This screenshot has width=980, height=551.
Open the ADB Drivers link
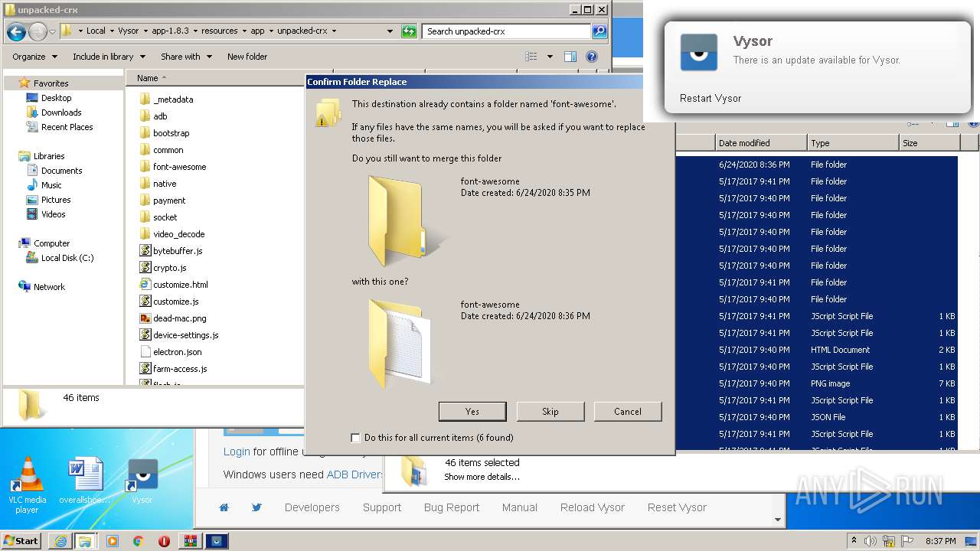[x=354, y=474]
